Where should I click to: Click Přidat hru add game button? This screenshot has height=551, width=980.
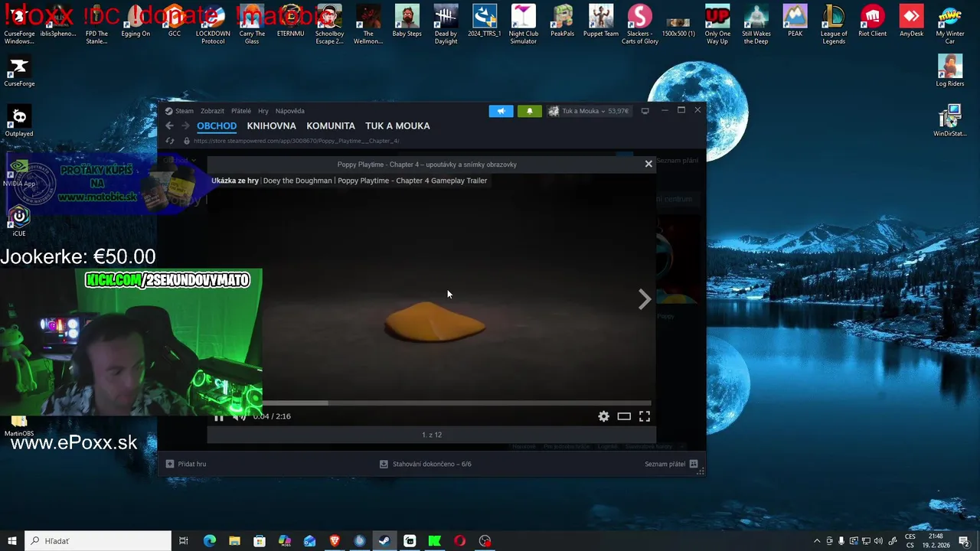tap(185, 464)
